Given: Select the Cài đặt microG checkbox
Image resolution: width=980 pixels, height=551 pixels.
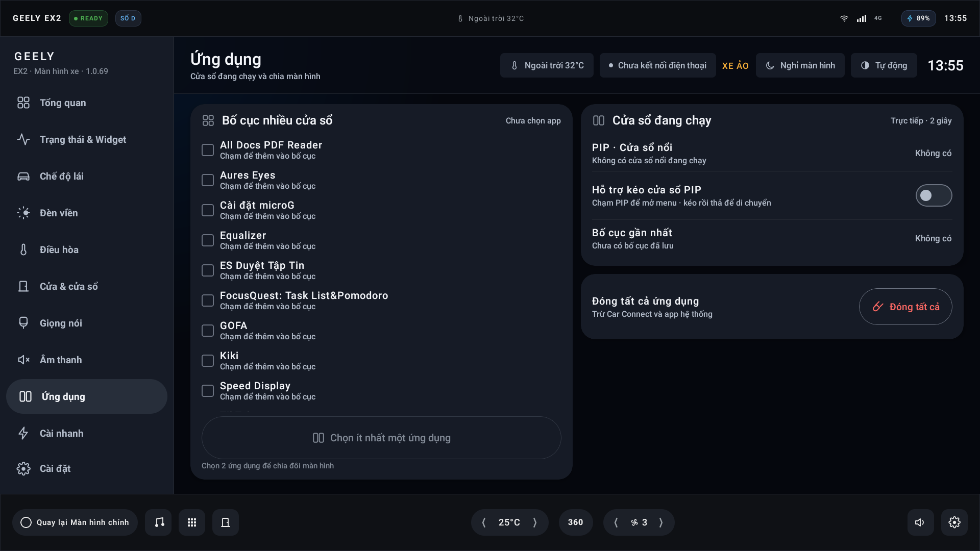Looking at the screenshot, I should 208,210.
